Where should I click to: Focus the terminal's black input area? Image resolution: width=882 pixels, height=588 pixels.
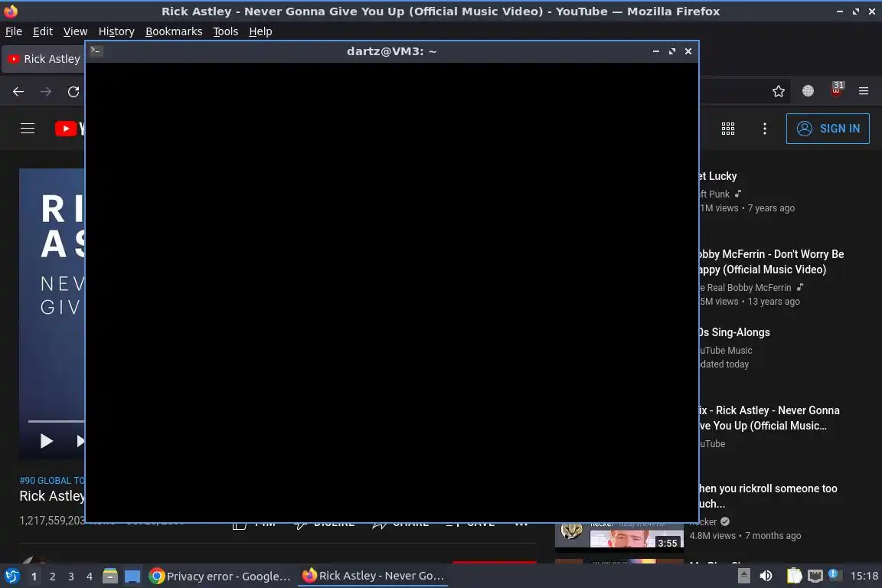click(x=392, y=292)
